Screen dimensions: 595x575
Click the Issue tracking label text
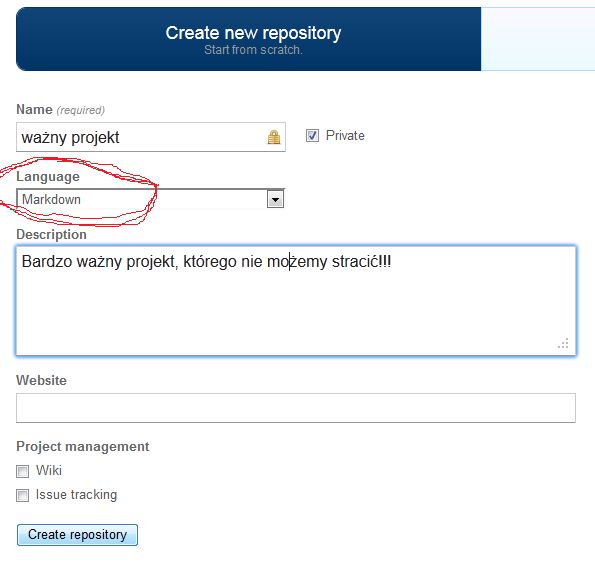point(76,495)
